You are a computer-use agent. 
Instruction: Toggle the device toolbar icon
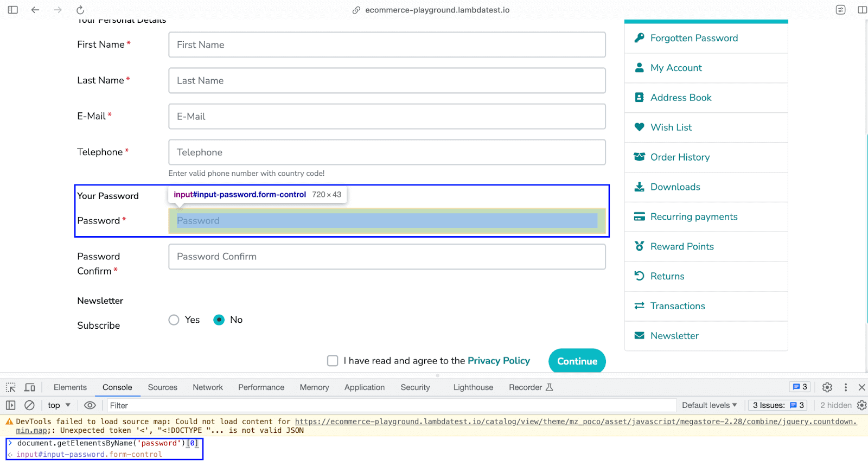tap(30, 387)
